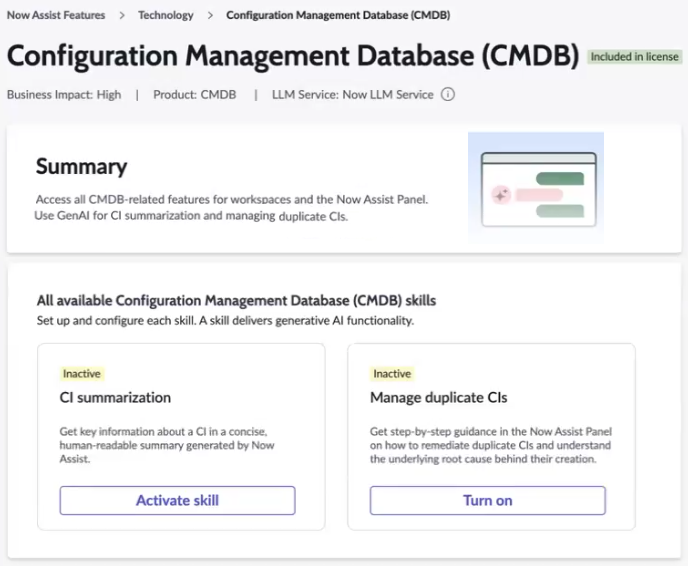Screen dimensions: 688x566
Task: Click the page title Configuration Management Database (CMDB)
Action: (293, 57)
